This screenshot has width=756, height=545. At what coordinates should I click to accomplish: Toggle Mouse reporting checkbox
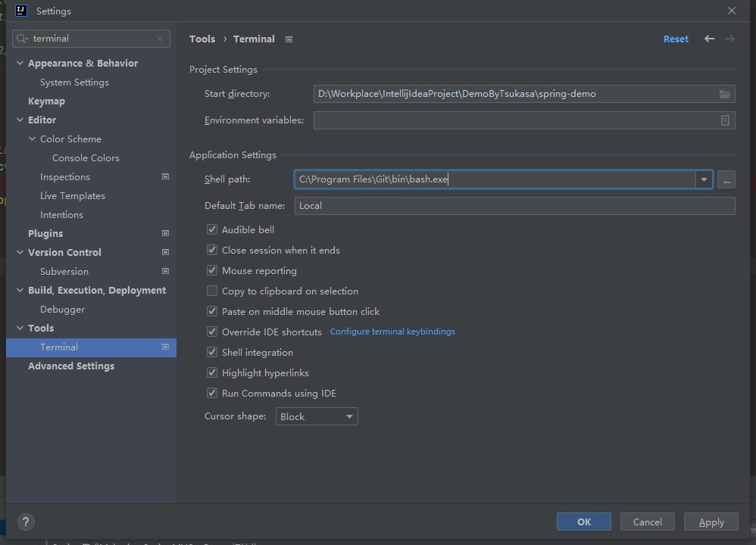[212, 270]
